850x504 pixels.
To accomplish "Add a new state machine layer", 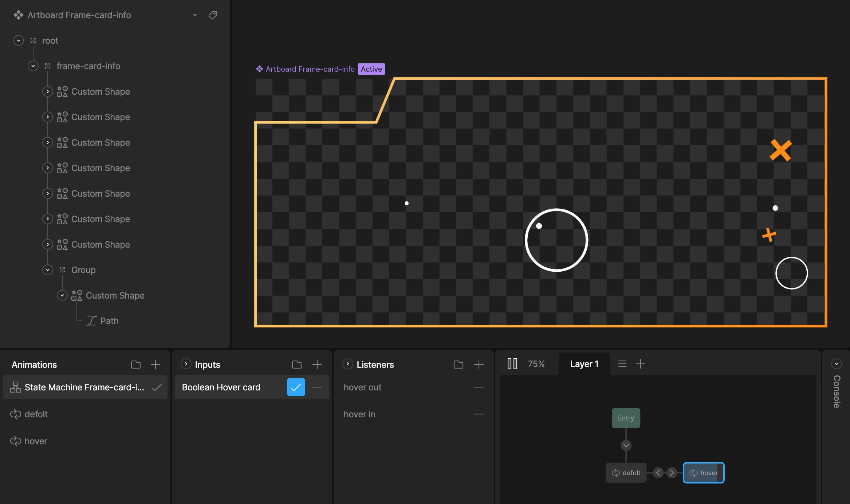I will (x=640, y=364).
